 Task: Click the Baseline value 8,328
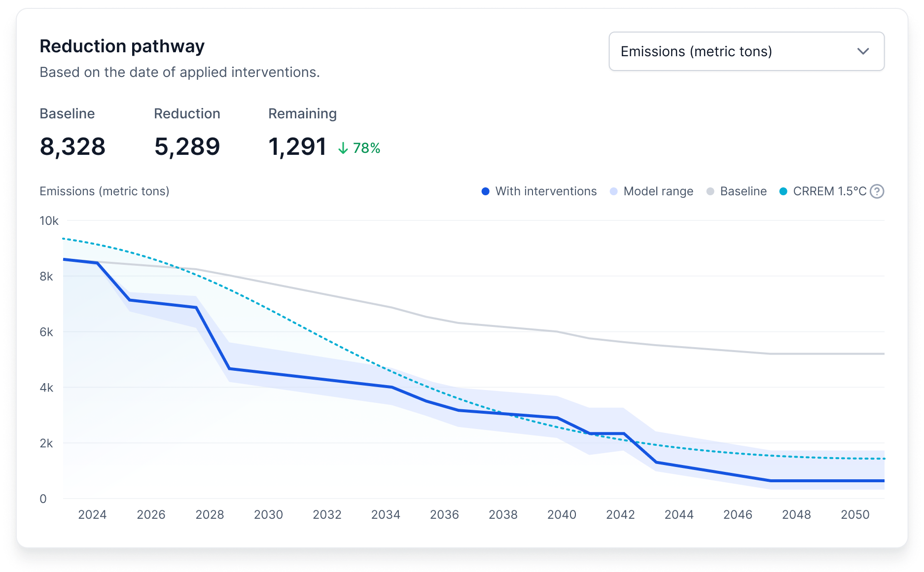[72, 147]
